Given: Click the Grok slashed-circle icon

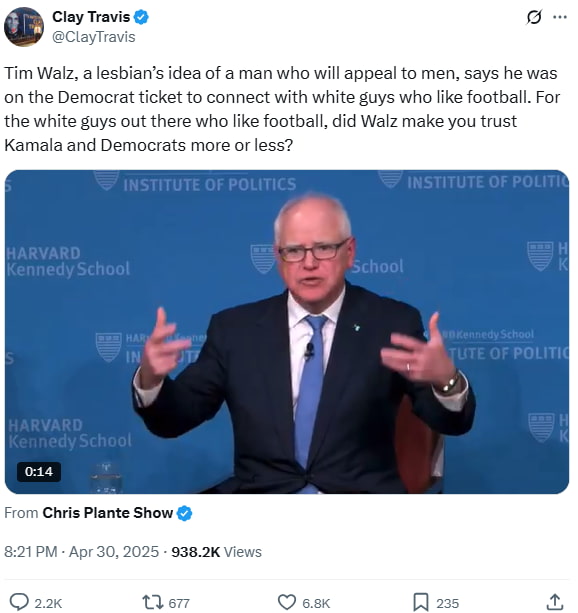Looking at the screenshot, I should point(534,17).
